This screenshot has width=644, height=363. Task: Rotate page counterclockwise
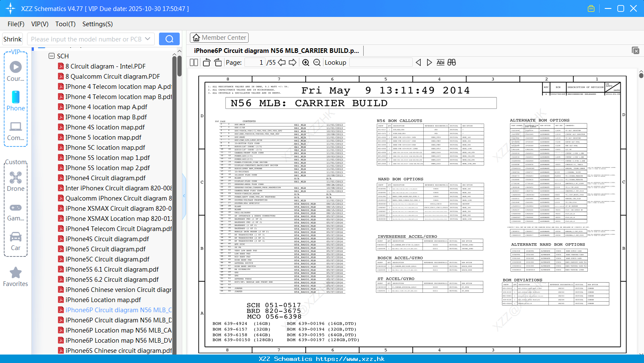click(206, 62)
